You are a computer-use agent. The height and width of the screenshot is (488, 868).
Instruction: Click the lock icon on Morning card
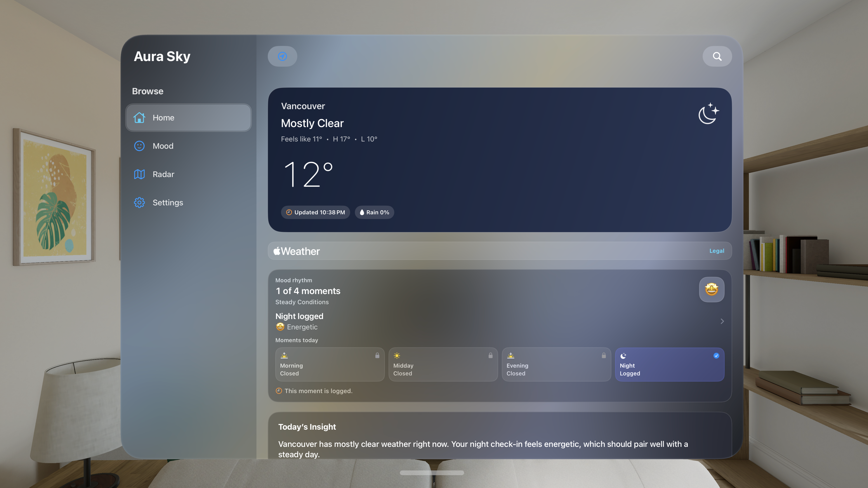point(377,355)
